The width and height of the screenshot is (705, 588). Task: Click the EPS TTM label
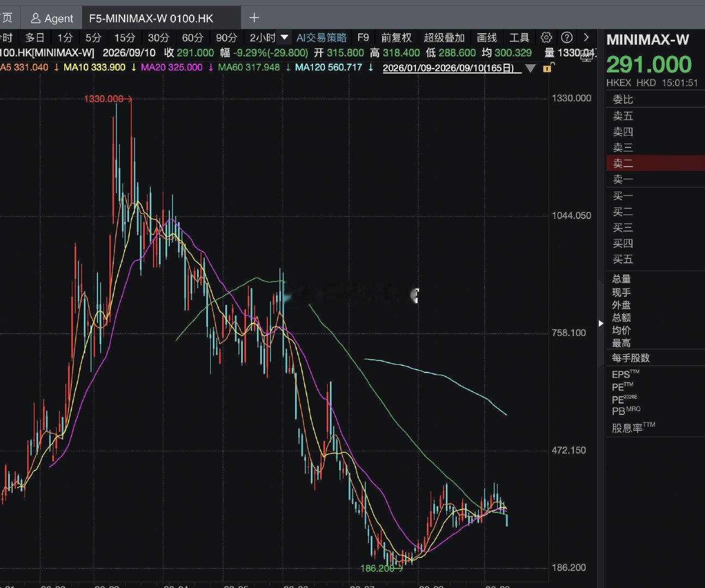point(626,374)
